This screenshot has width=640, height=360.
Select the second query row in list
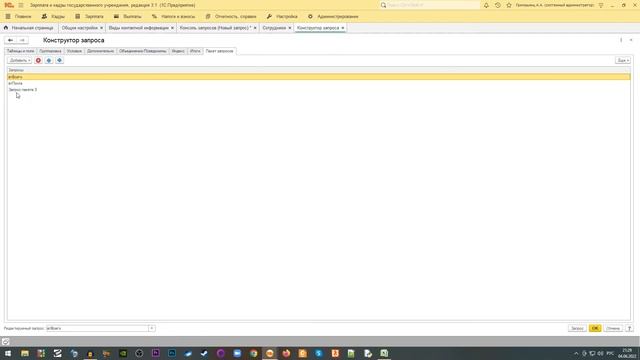tap(319, 83)
